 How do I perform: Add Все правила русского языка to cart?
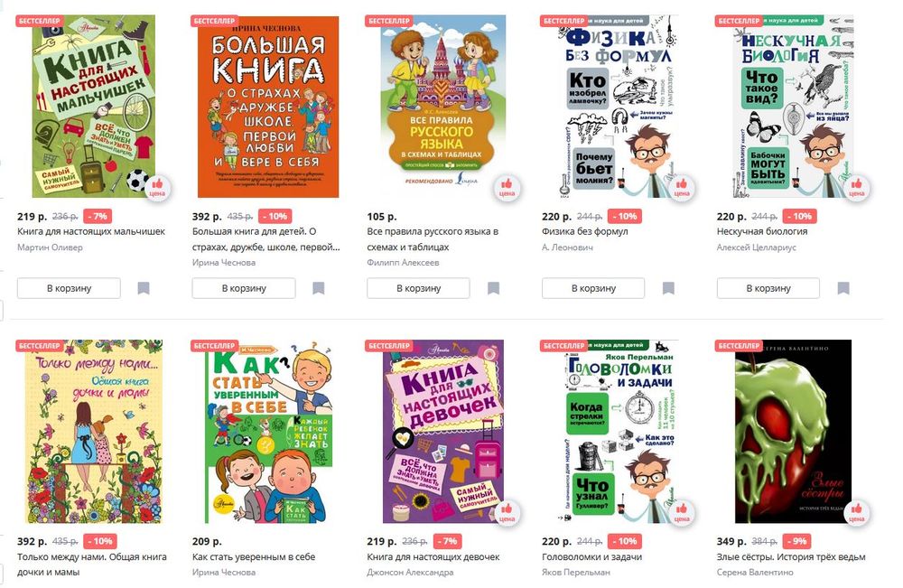pyautogui.click(x=419, y=288)
